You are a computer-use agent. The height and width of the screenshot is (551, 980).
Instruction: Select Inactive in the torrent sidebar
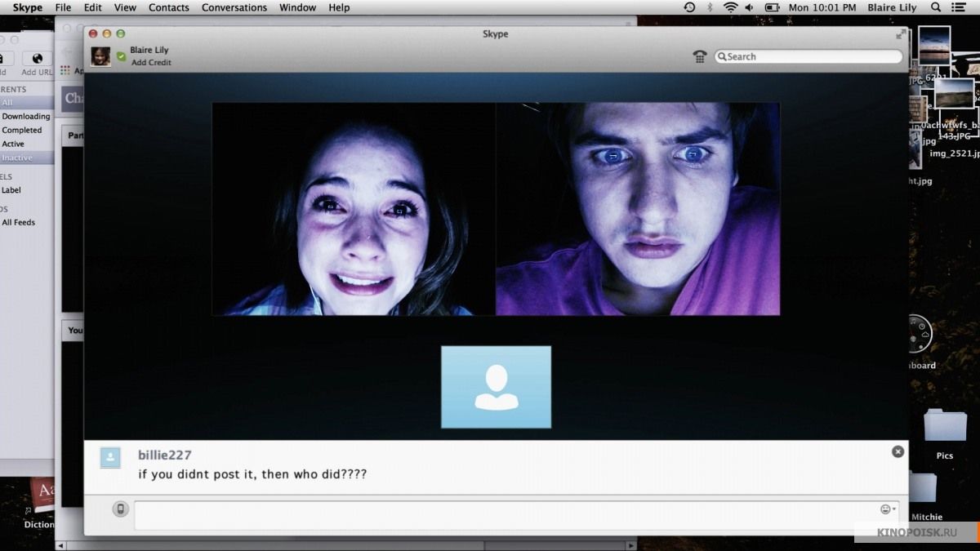(26, 158)
